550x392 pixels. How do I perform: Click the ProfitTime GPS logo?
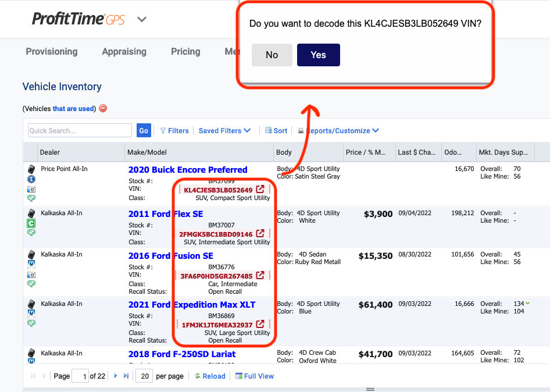coord(78,19)
